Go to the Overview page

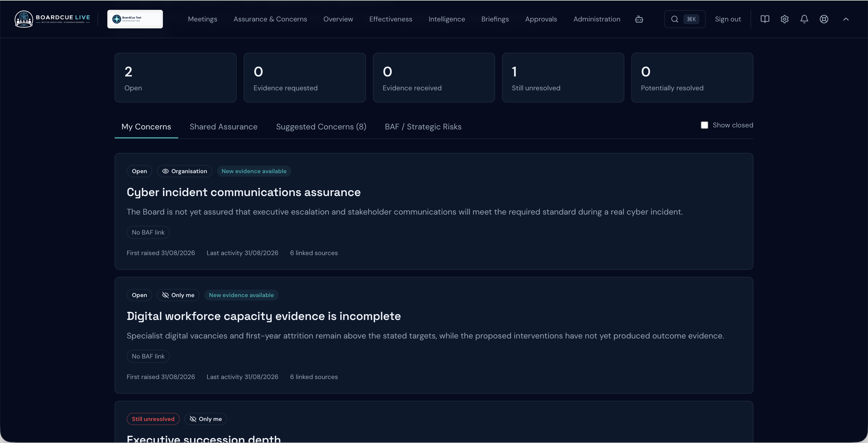click(x=338, y=19)
